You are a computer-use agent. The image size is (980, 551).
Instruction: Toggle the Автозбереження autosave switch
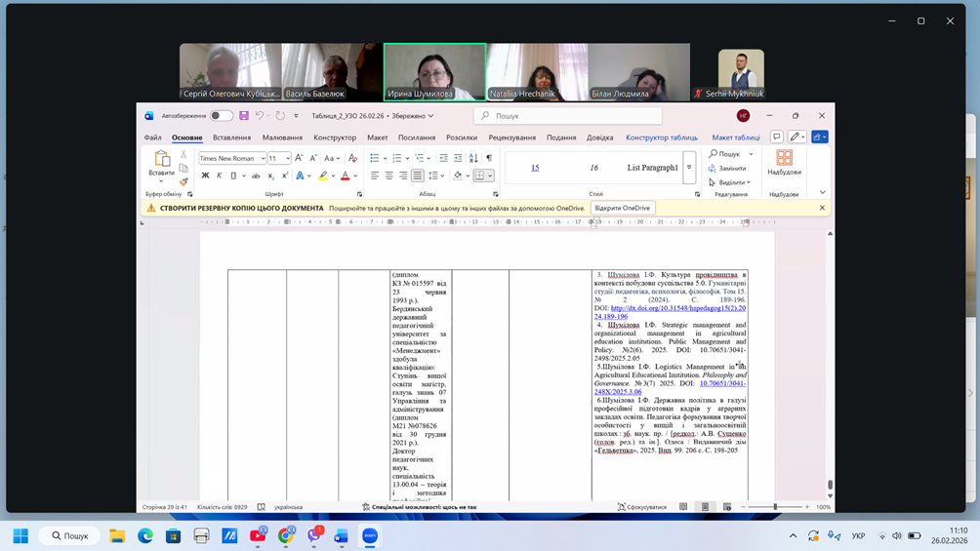tap(222, 116)
